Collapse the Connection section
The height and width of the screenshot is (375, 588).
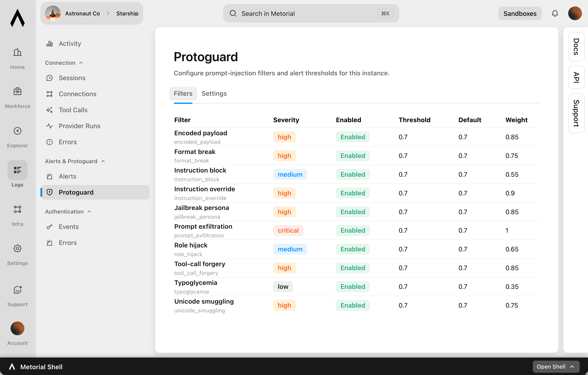coord(64,63)
